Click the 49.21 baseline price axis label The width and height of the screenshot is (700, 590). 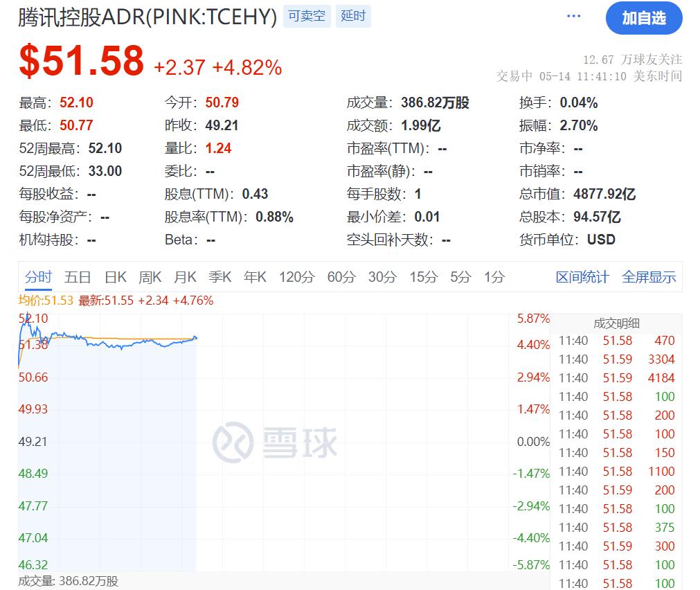tap(33, 442)
